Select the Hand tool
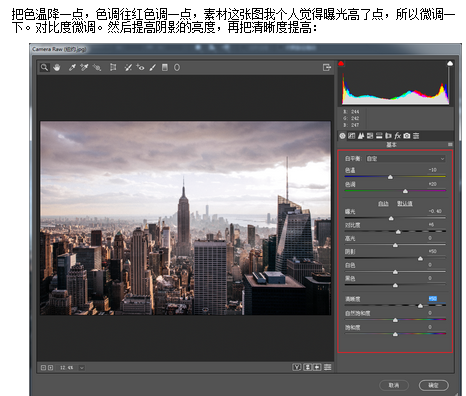 (x=57, y=67)
